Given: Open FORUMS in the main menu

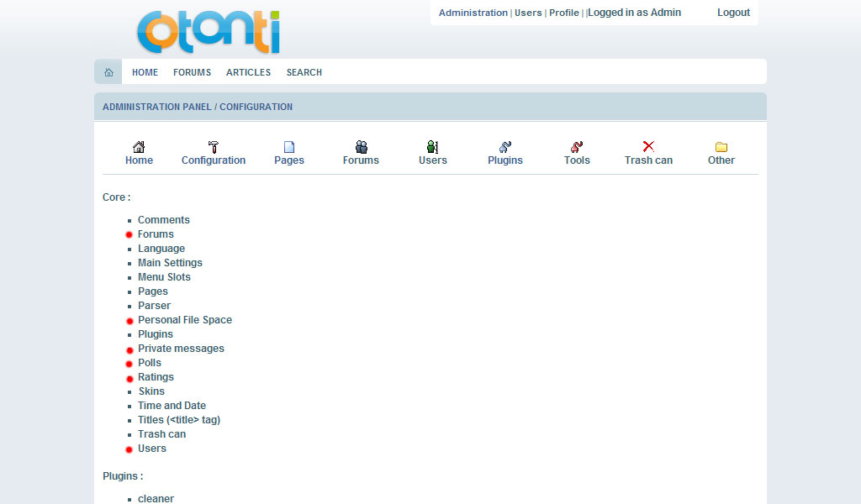Looking at the screenshot, I should (x=192, y=72).
